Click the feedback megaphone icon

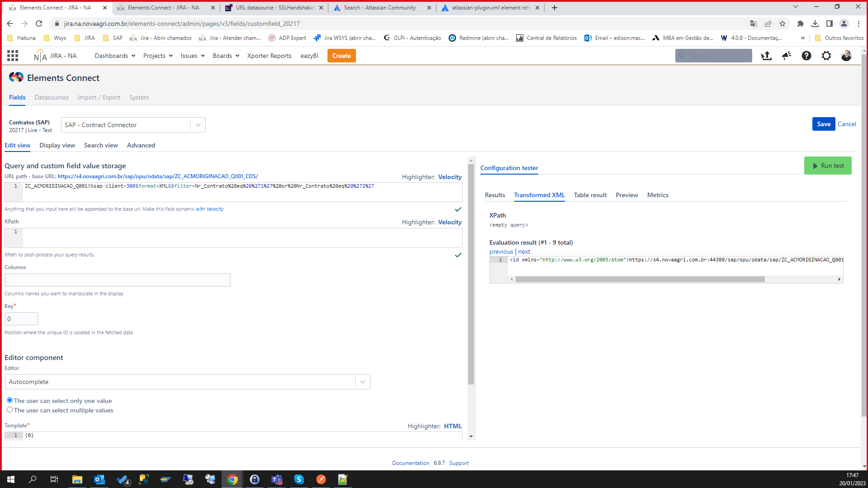point(787,56)
